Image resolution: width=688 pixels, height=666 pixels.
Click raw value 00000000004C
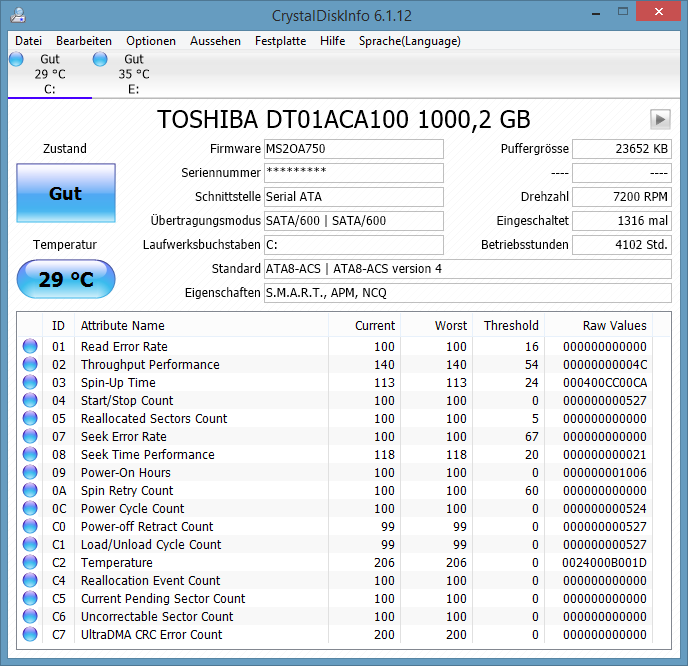coord(605,365)
